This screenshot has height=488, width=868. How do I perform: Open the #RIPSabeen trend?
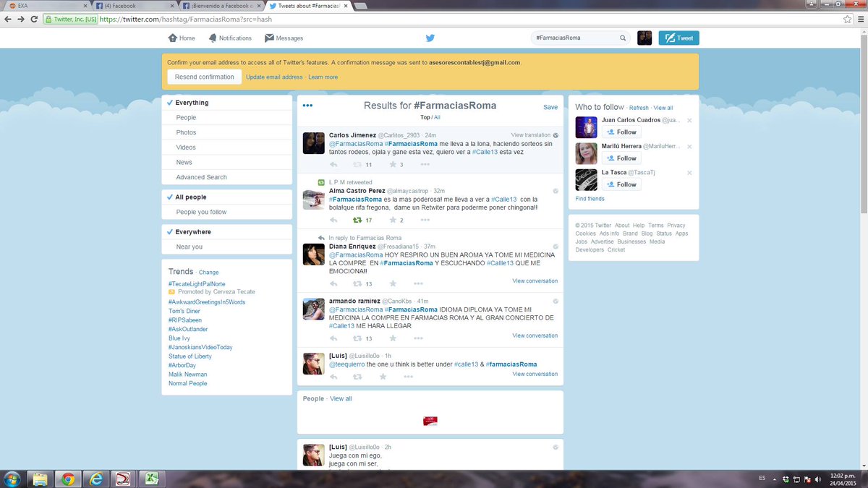(184, 320)
